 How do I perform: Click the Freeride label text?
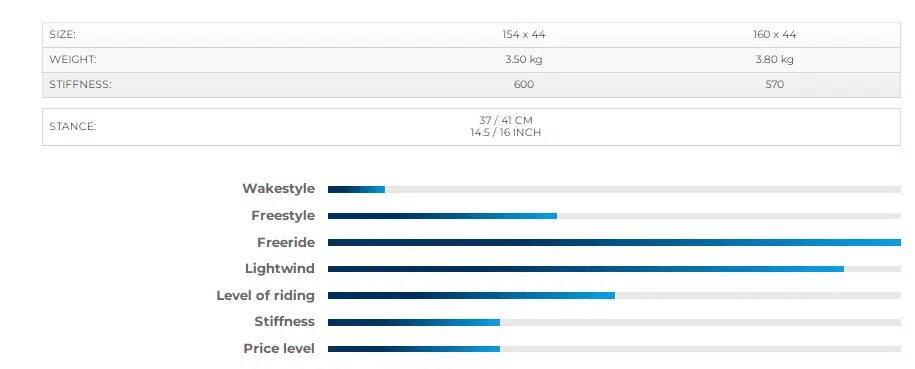pos(286,242)
